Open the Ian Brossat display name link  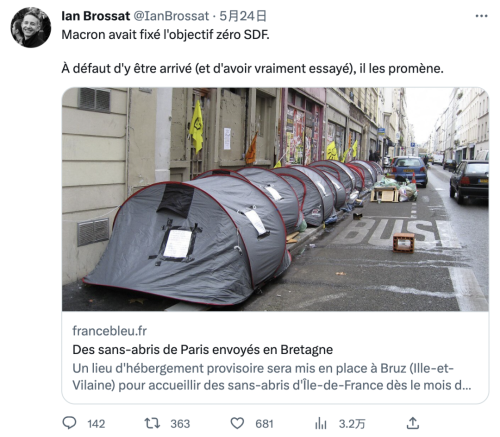click(x=96, y=16)
